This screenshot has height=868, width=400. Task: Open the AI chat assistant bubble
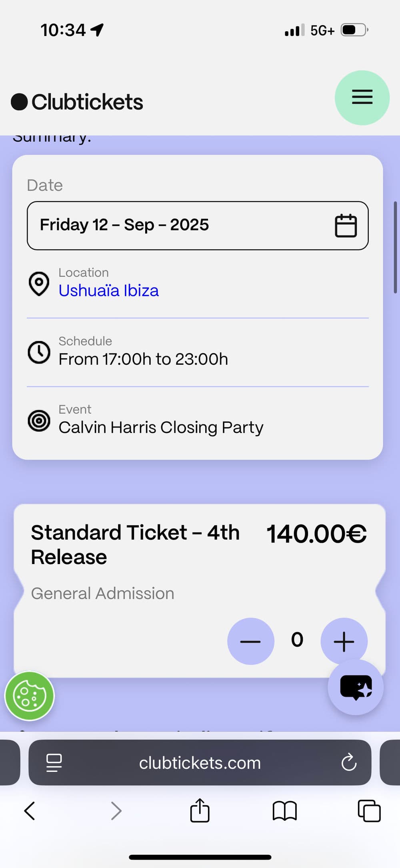coord(356,687)
